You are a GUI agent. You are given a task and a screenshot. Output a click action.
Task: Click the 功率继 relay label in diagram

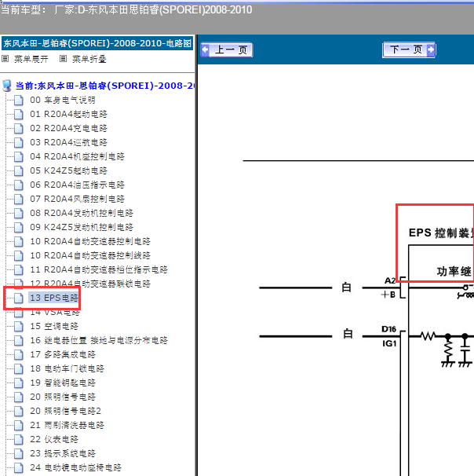click(x=454, y=272)
